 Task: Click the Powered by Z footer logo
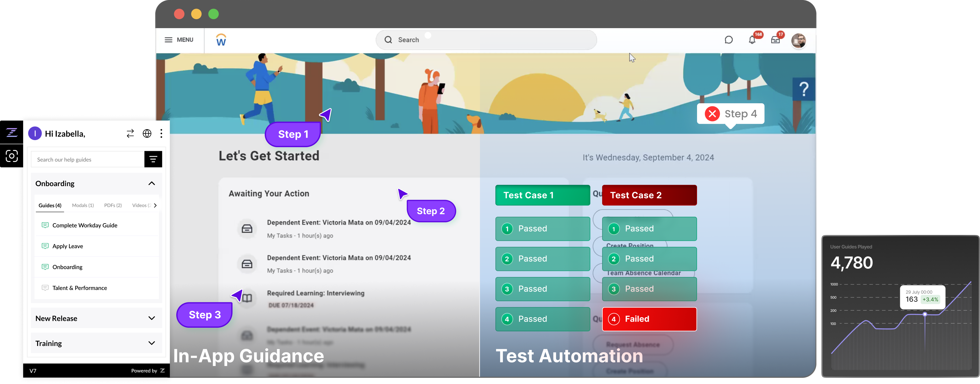tap(162, 371)
